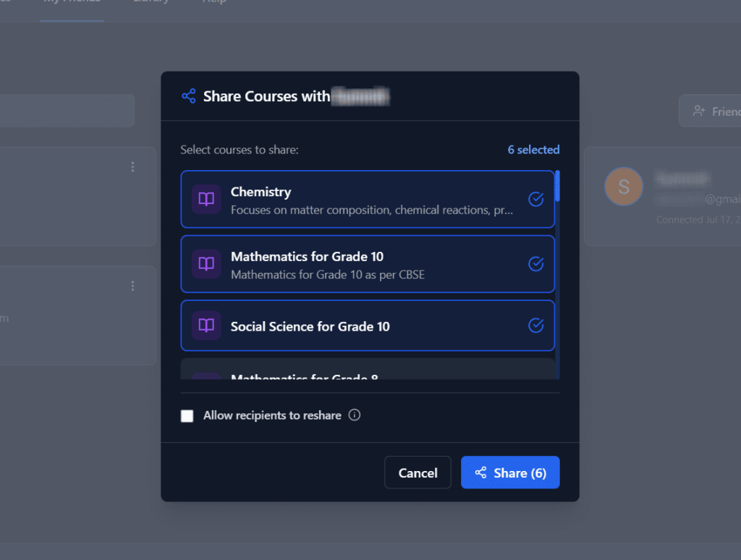Click the person-add icon on the Friend button

699,111
